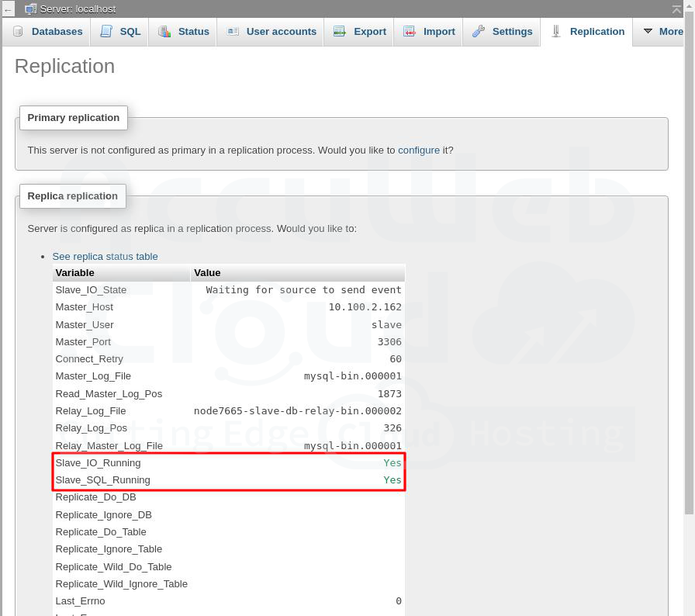This screenshot has height=616, width=695.
Task: Click the 'Variable' column header
Action: pyautogui.click(x=75, y=273)
